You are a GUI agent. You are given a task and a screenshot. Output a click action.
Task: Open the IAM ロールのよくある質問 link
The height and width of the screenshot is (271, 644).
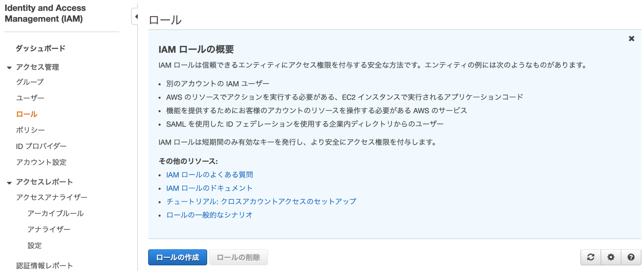click(209, 175)
